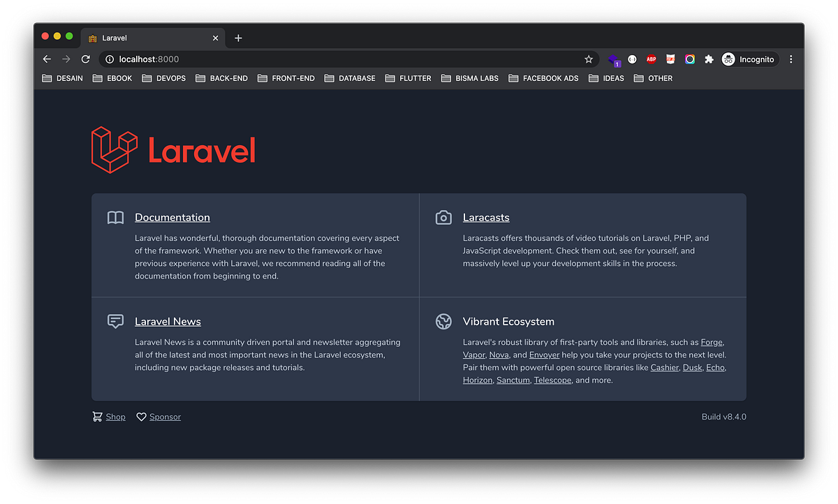The width and height of the screenshot is (838, 504).
Task: Open the DESAIN bookmarks folder
Action: [x=61, y=78]
